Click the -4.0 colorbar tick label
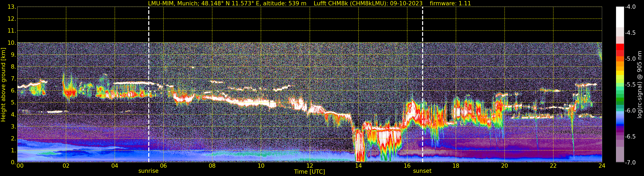 point(630,7)
